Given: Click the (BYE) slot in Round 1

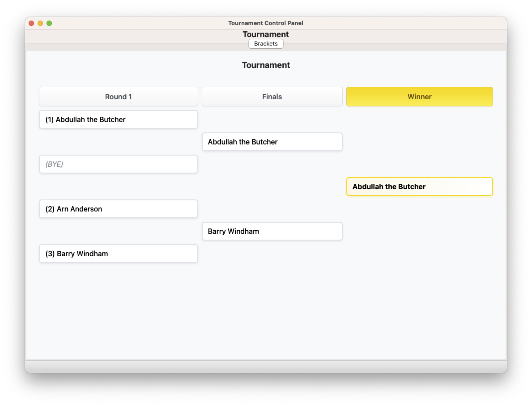Looking at the screenshot, I should (x=119, y=164).
